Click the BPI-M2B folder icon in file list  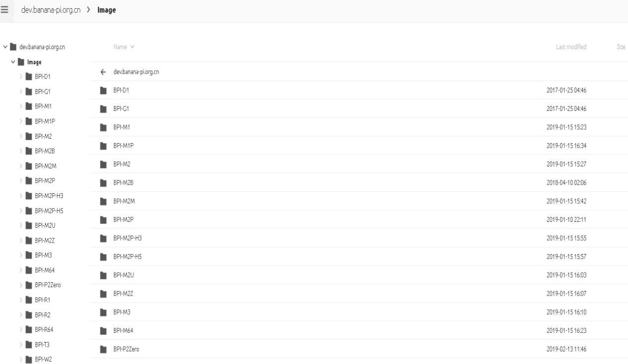[103, 183]
